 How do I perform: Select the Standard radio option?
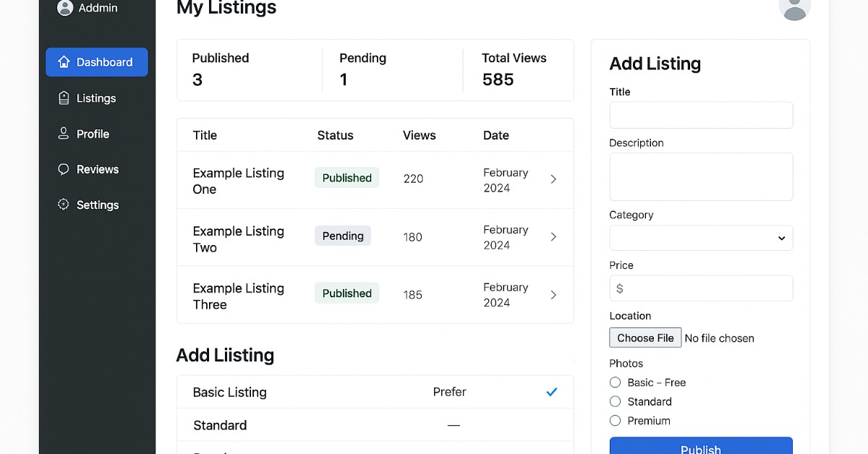(x=616, y=401)
